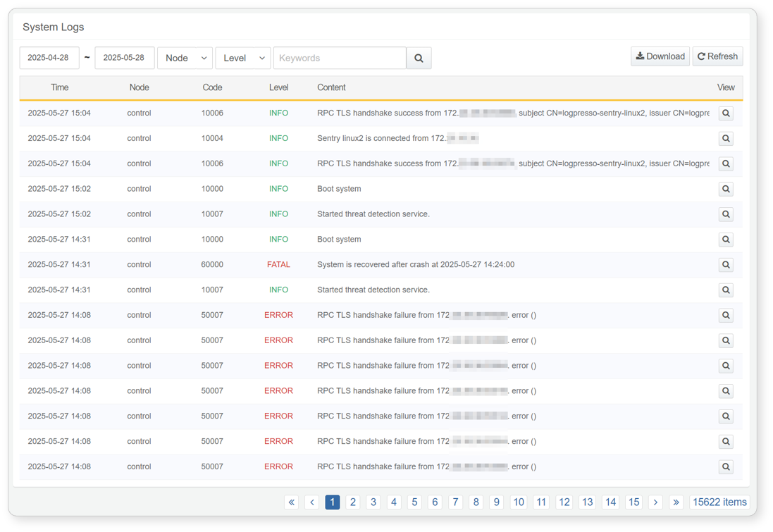The width and height of the screenshot is (773, 532).
Task: Click the Time column header
Action: click(x=60, y=87)
